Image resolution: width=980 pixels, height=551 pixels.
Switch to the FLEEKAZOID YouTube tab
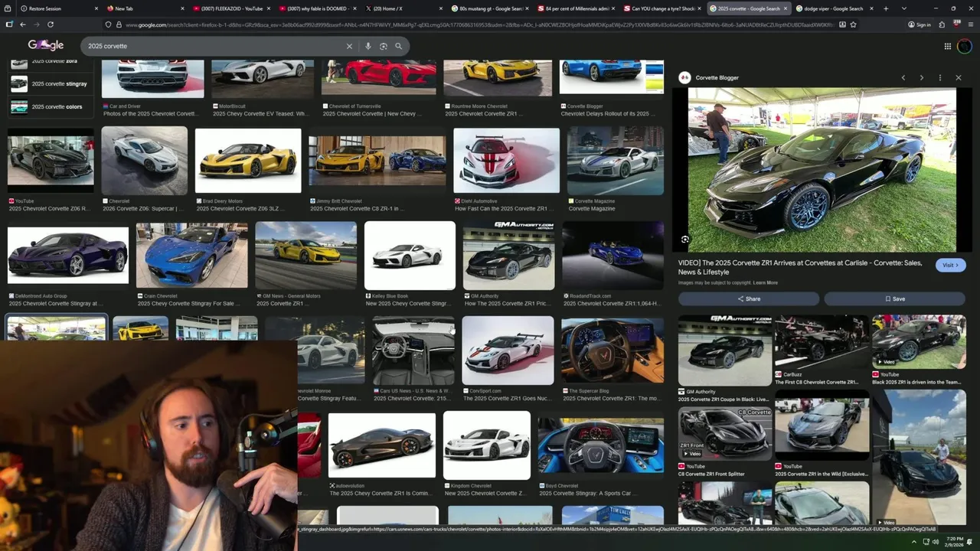click(x=231, y=8)
